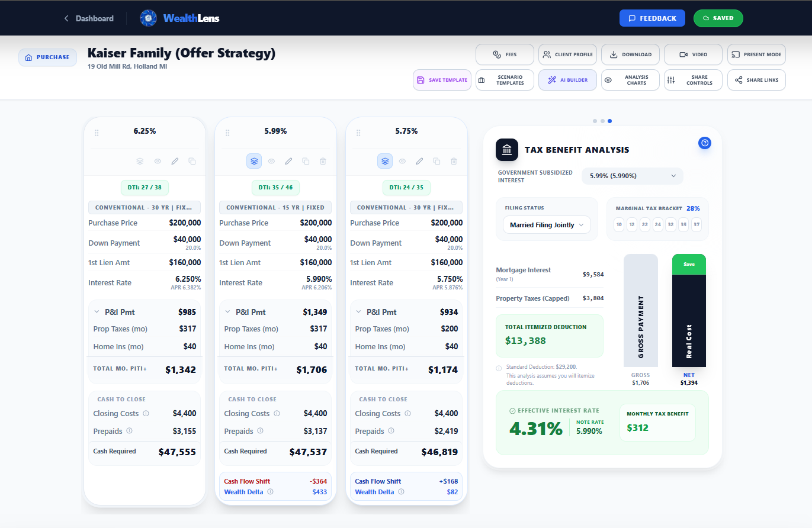Click the duplicate copy icon on 5.99% scenario

[x=306, y=161]
